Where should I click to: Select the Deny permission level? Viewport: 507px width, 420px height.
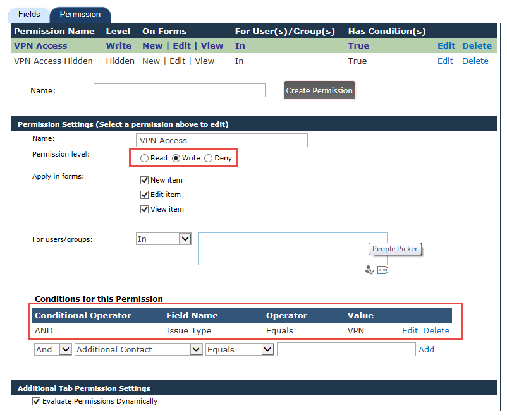coord(208,158)
